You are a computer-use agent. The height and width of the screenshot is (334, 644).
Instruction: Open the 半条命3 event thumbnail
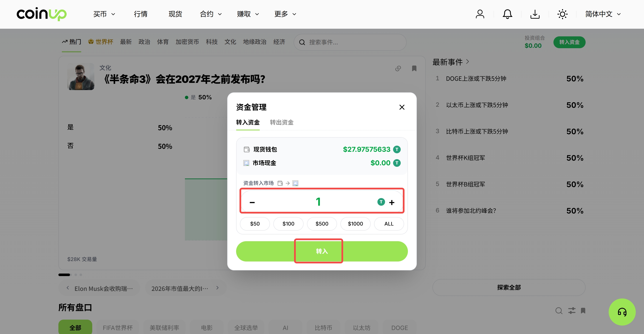80,77
